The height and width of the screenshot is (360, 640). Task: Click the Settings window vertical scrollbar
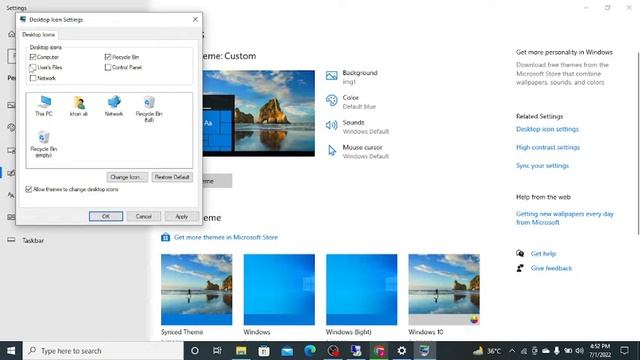[x=638, y=143]
